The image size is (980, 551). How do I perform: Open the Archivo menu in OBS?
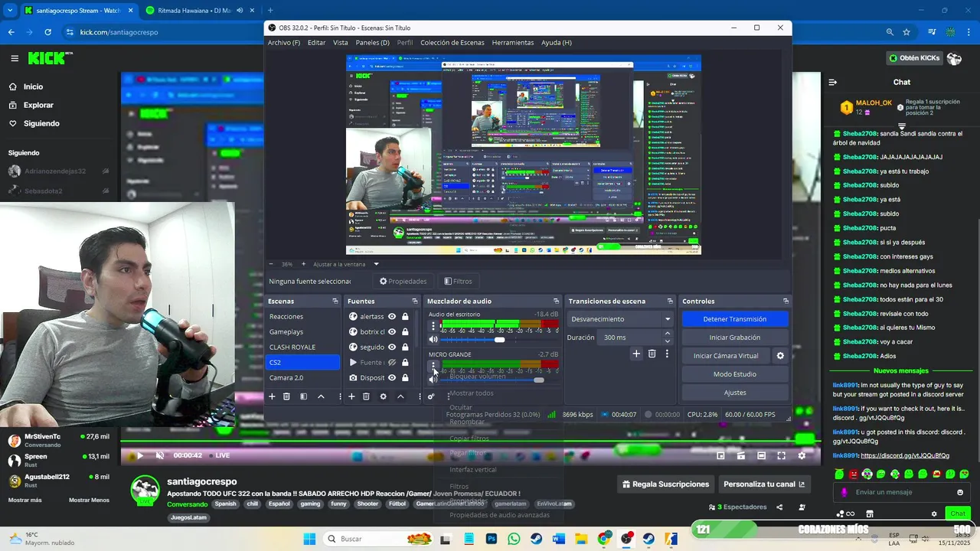(x=284, y=42)
